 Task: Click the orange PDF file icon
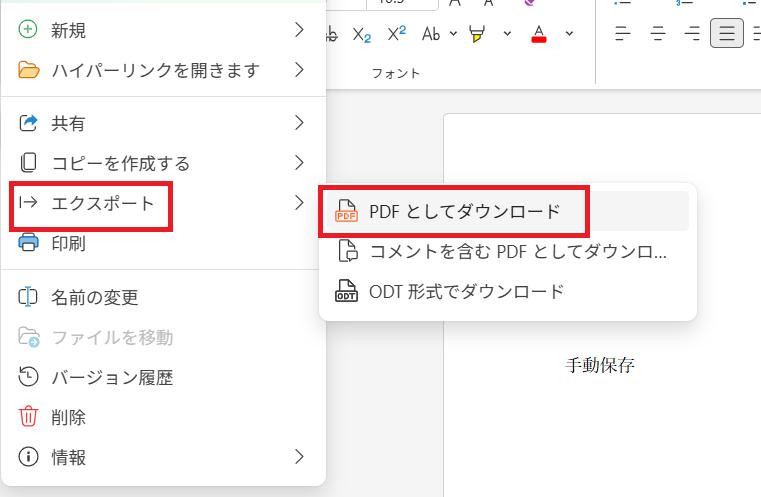347,211
